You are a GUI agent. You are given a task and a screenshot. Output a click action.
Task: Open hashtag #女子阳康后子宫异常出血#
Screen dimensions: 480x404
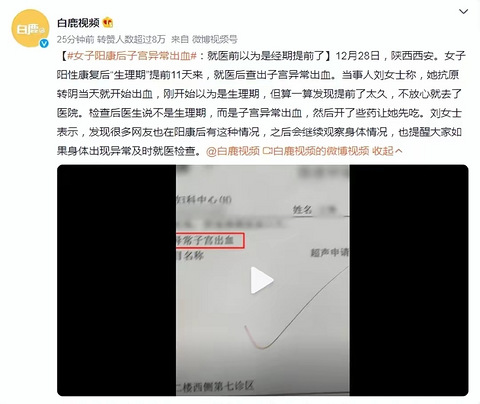pos(132,55)
